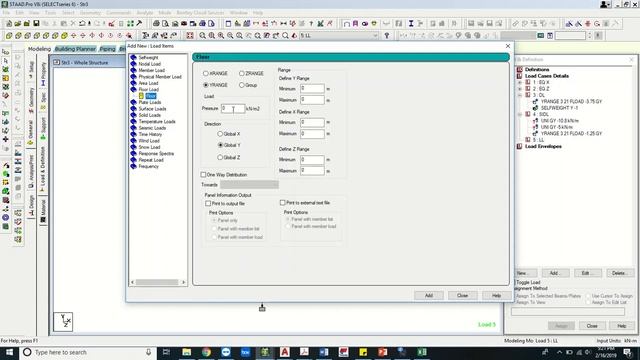Switch to the Piping tab
Viewport: 640px width, 360px height.
click(x=107, y=49)
